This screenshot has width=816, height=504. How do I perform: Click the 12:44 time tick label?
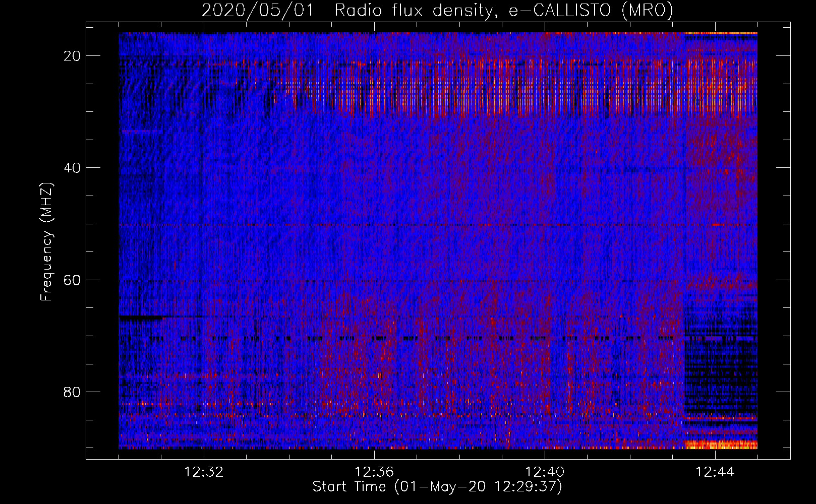pyautogui.click(x=715, y=472)
